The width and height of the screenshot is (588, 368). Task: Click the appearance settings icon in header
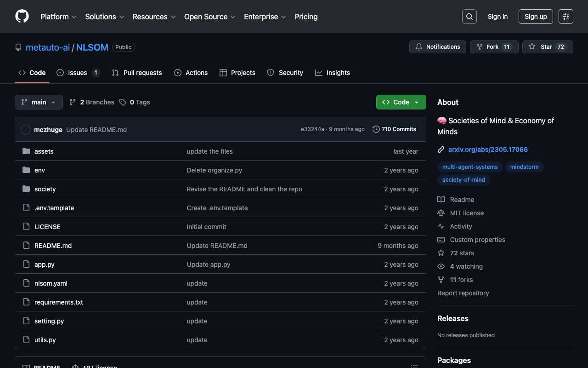tap(565, 17)
